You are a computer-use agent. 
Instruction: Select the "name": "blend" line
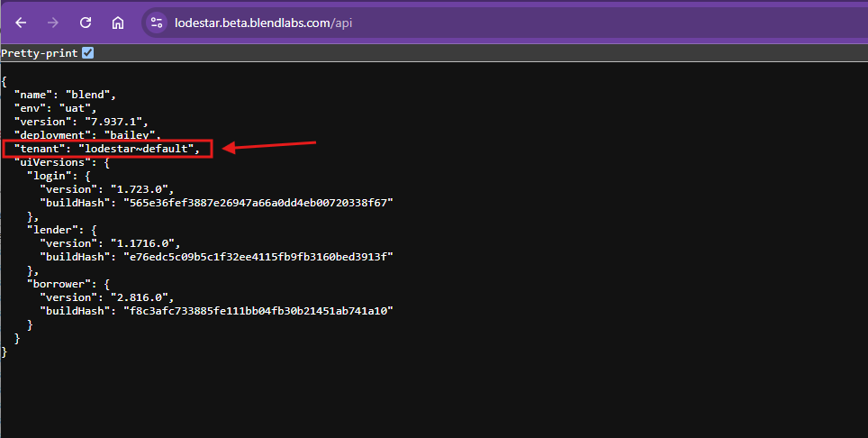(66, 95)
